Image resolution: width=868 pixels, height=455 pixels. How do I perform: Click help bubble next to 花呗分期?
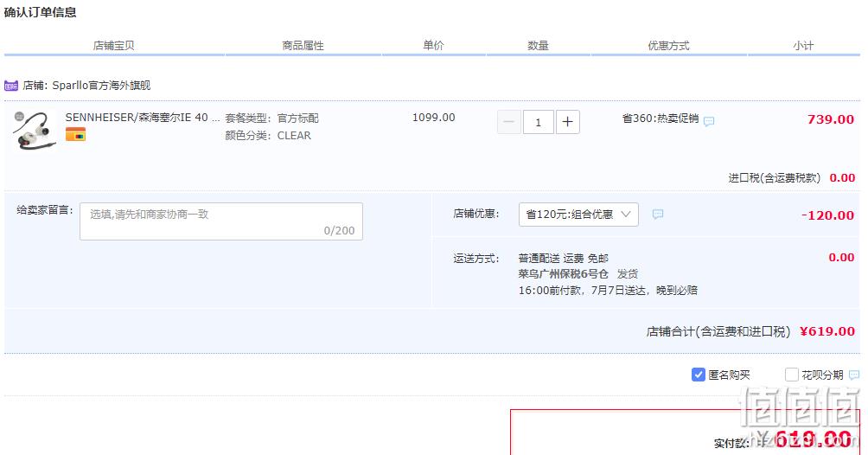pyautogui.click(x=854, y=375)
